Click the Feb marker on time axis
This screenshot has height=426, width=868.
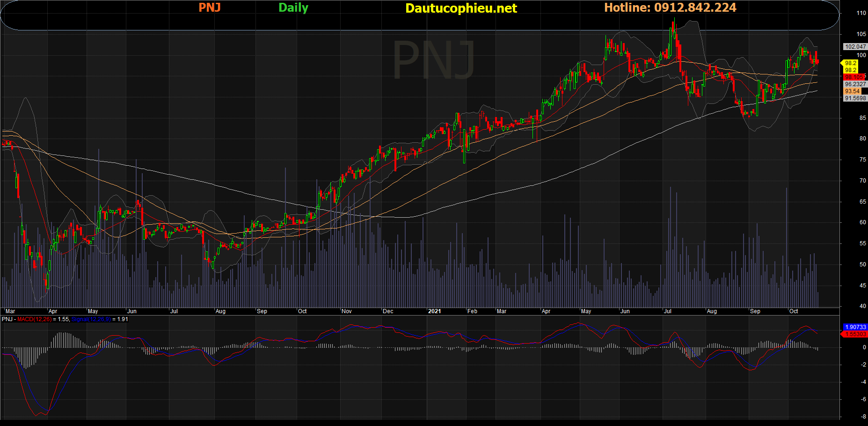(x=472, y=311)
